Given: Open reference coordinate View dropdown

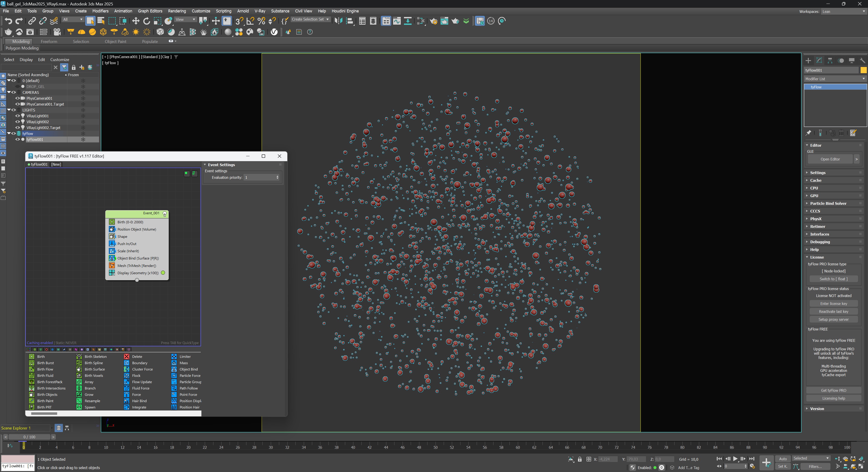Looking at the screenshot, I should pos(186,19).
